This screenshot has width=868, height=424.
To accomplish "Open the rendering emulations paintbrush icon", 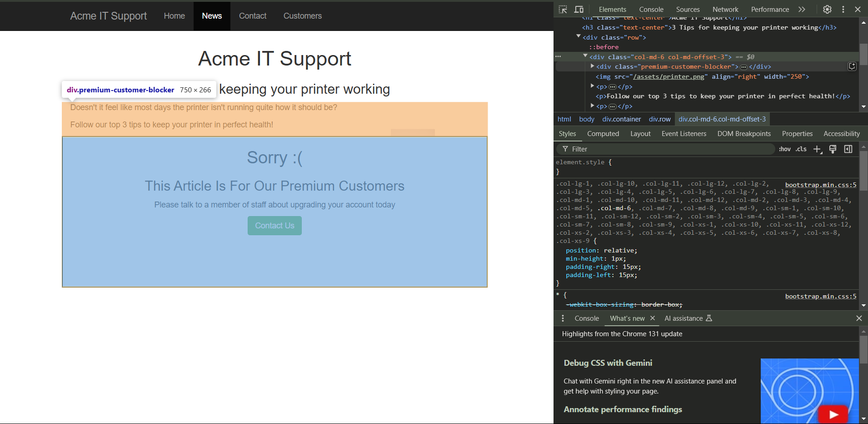I will 833,149.
